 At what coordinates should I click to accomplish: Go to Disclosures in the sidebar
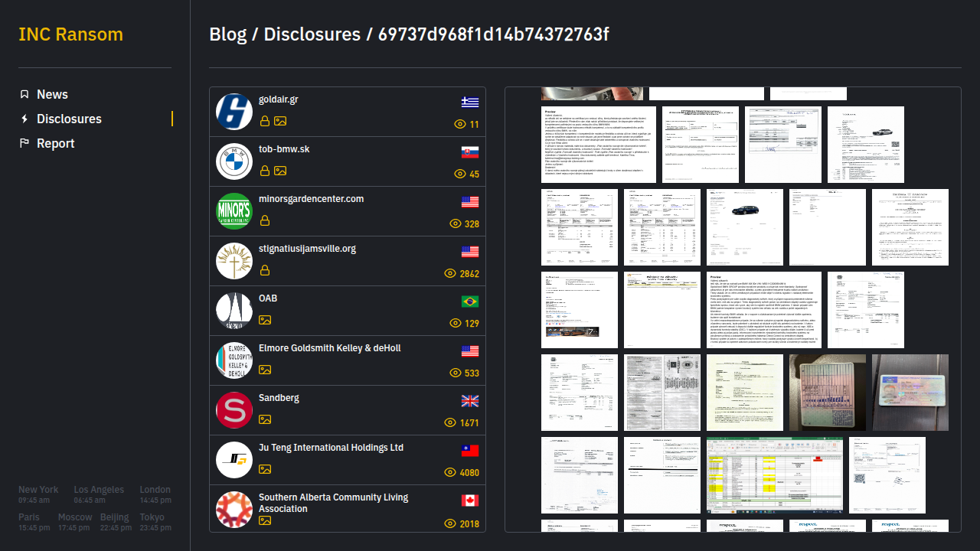[69, 119]
